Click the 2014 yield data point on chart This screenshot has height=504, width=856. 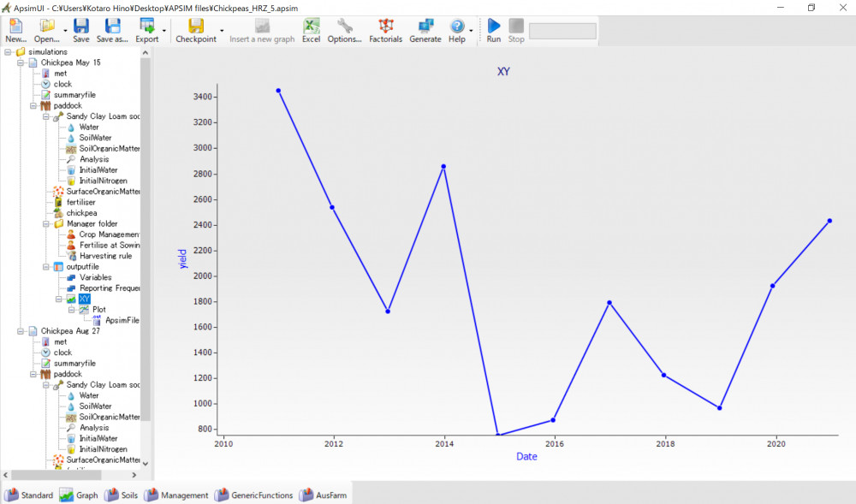pos(443,167)
